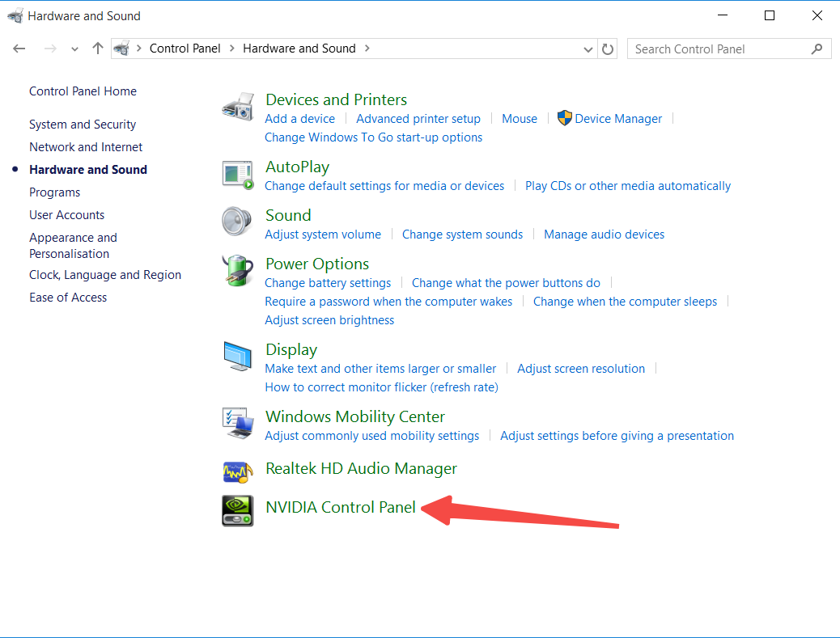The image size is (840, 638).
Task: Open the Programs category
Action: 55,192
